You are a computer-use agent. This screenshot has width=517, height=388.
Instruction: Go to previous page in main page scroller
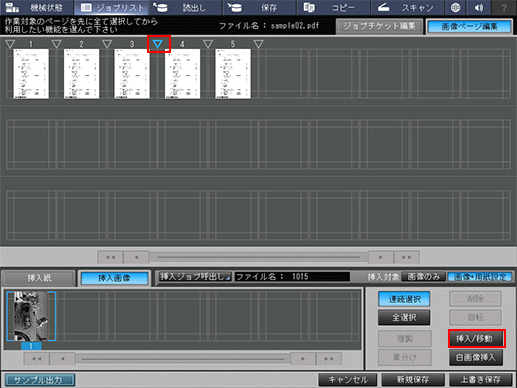click(136, 257)
